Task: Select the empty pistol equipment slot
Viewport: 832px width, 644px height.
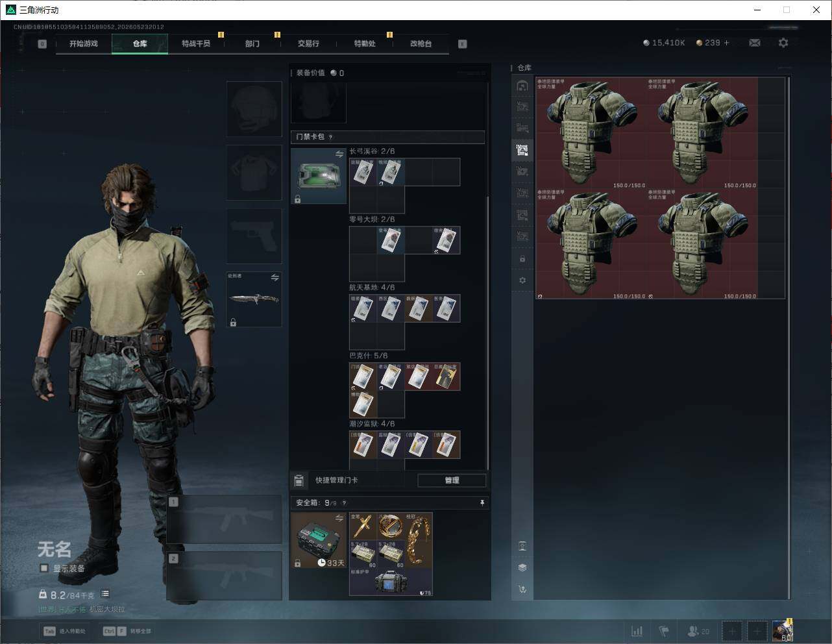Action: point(254,236)
